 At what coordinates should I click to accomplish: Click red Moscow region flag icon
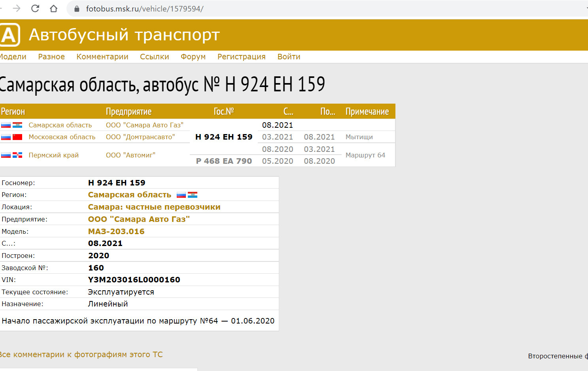[x=17, y=137]
